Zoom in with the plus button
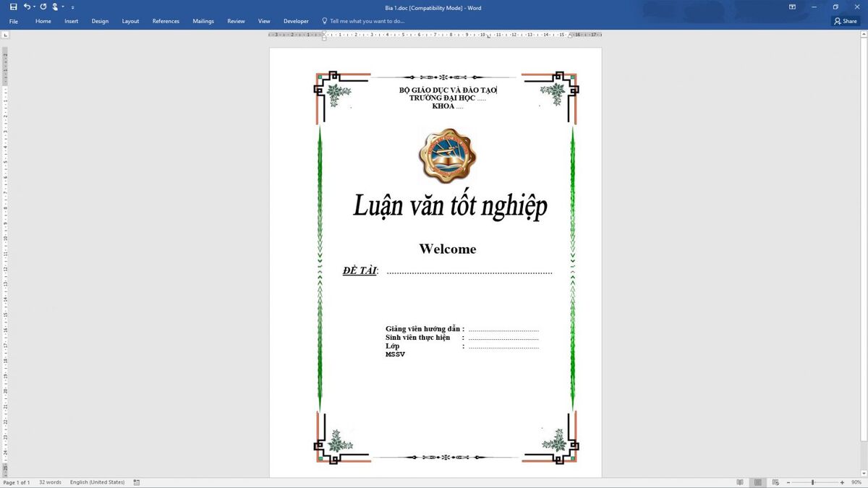 coord(842,482)
